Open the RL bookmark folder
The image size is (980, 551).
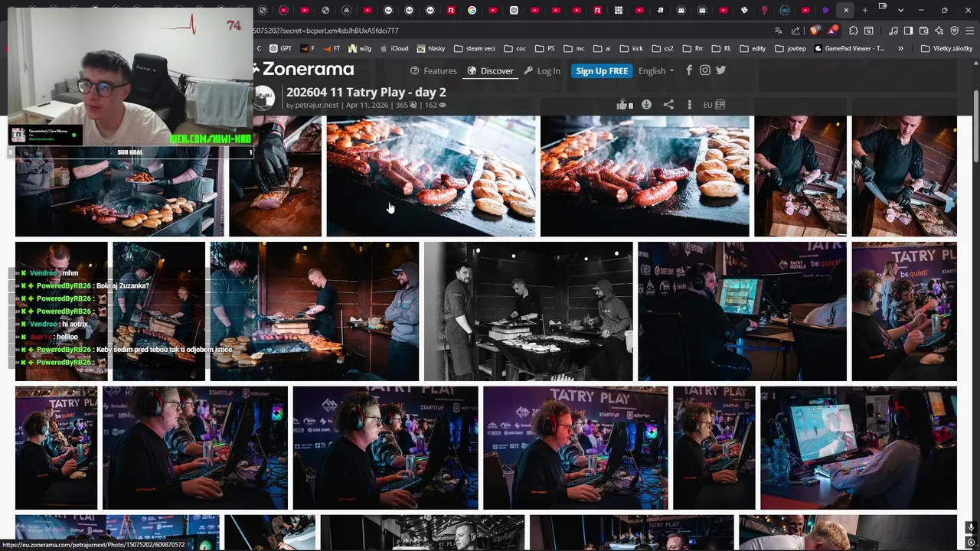click(721, 48)
